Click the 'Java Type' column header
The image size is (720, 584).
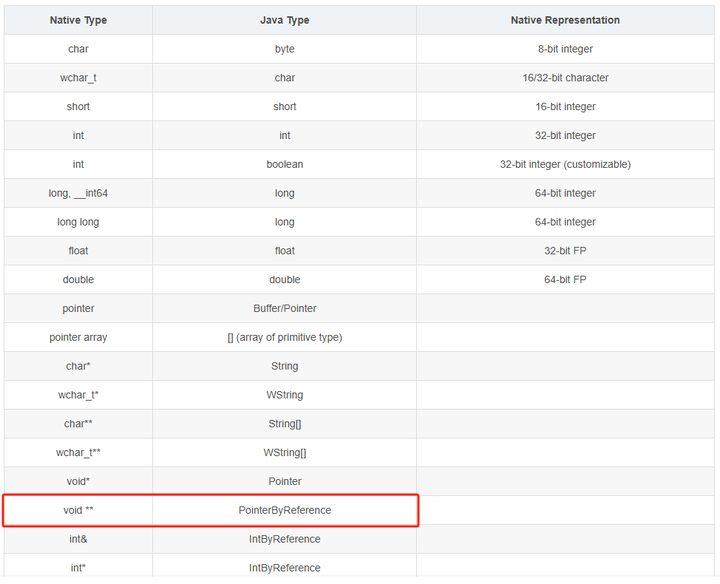(x=284, y=20)
